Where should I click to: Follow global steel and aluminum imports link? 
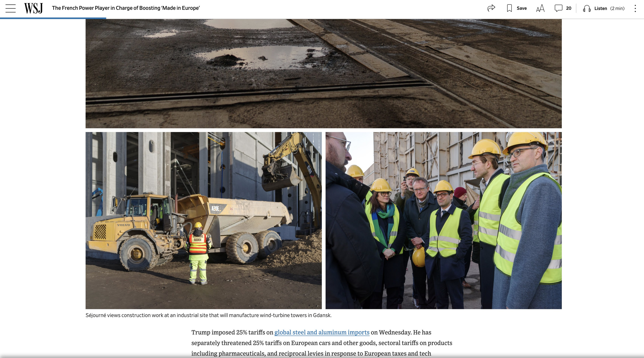pos(322,332)
